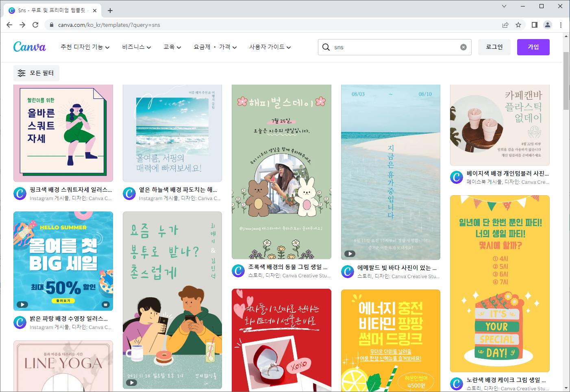Clear the sns search text

point(463,47)
